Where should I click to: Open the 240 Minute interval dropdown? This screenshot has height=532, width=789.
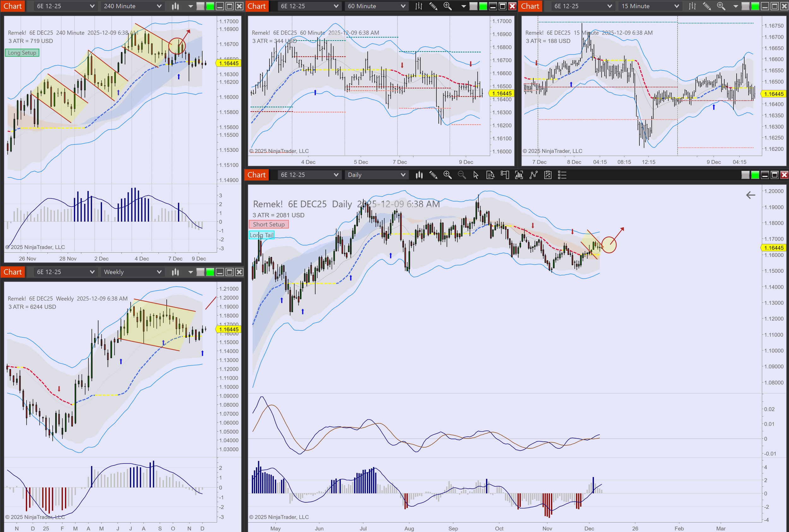click(x=133, y=6)
